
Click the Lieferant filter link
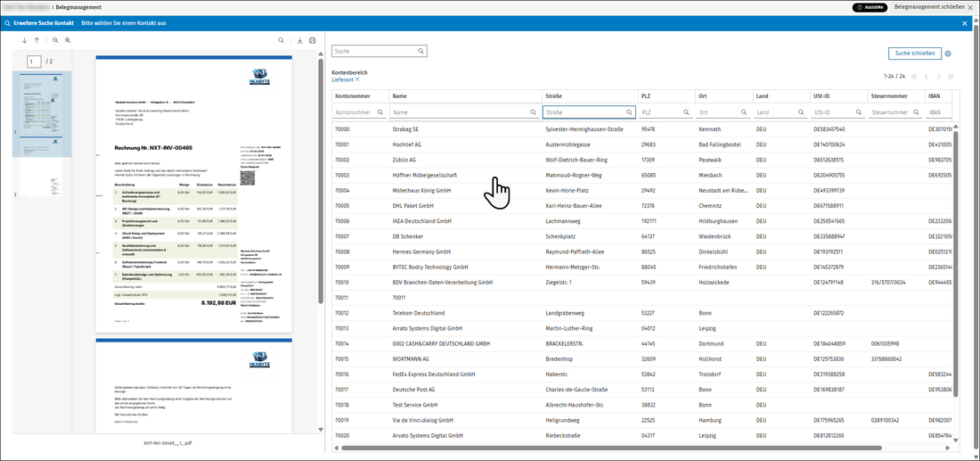[x=342, y=79]
